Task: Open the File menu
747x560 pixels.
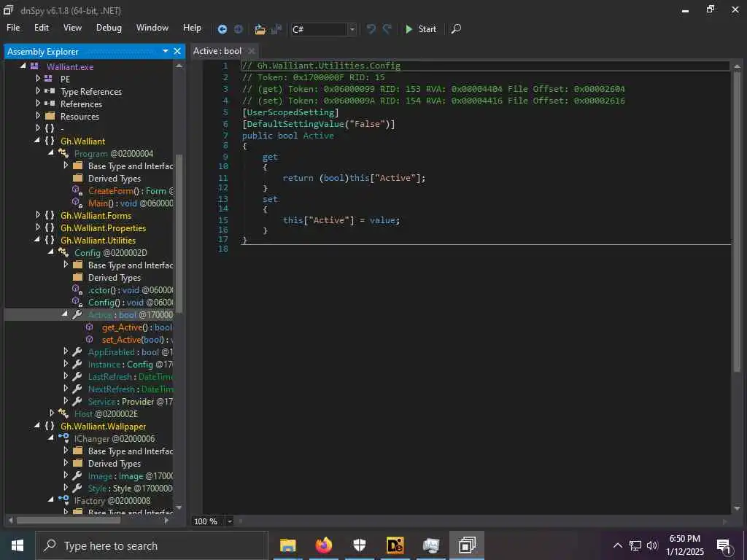Action: [13, 28]
